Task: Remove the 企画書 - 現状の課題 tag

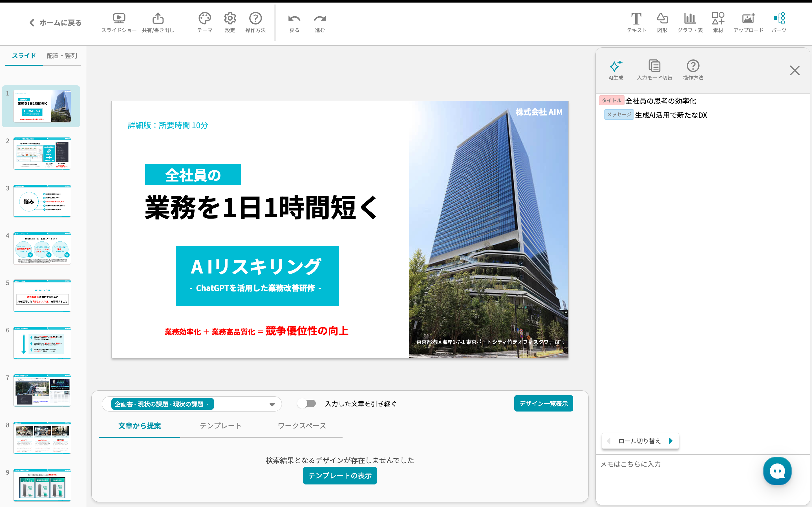Action: (x=208, y=404)
